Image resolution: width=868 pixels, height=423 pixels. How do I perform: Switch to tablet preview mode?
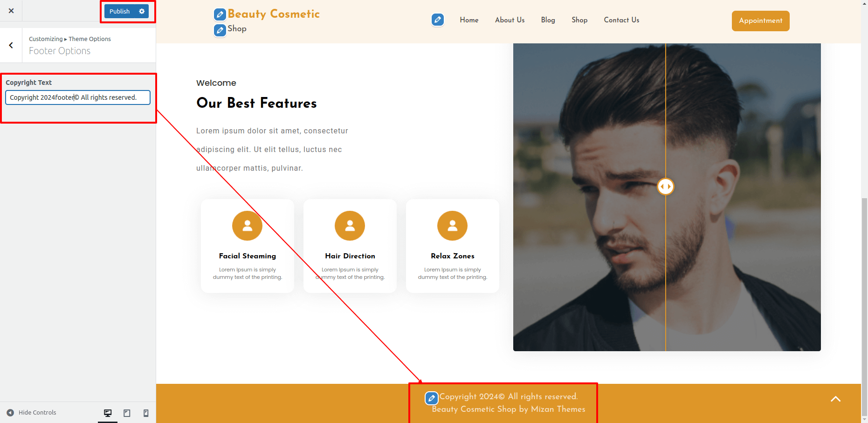(127, 413)
